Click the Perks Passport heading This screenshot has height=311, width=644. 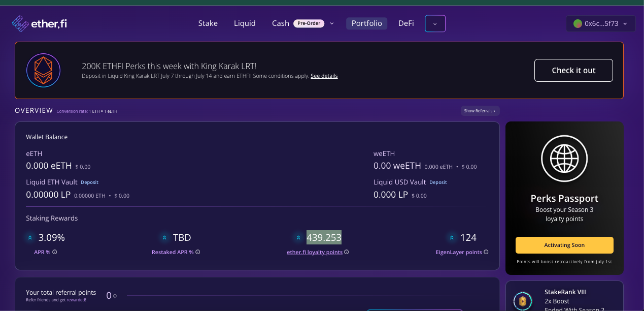[564, 199]
